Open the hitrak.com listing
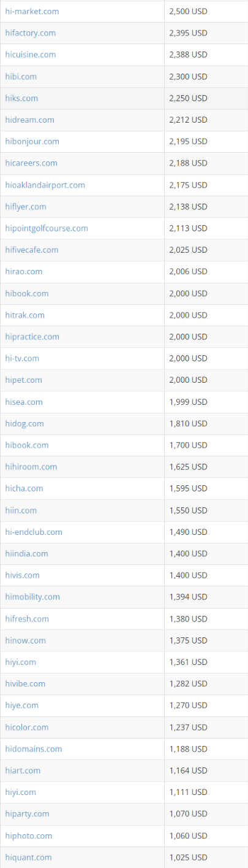 (24, 315)
